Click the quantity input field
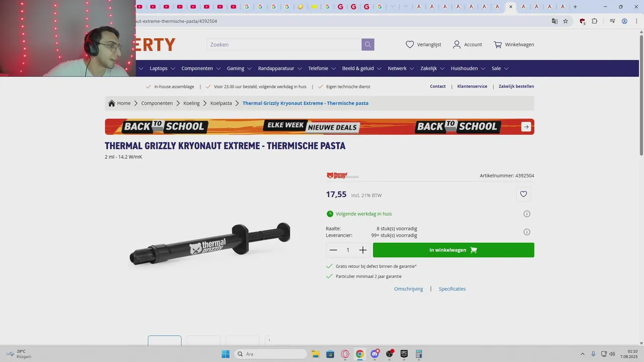 coord(348,250)
